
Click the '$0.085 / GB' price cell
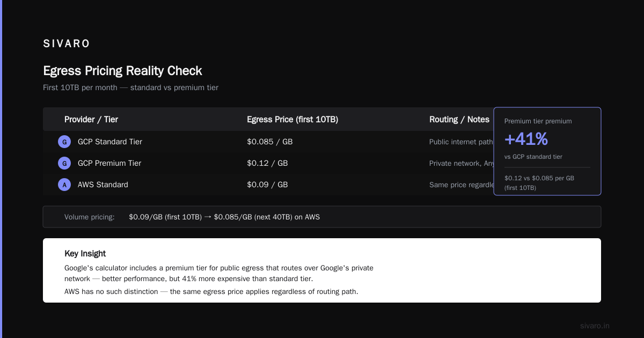[x=269, y=142]
